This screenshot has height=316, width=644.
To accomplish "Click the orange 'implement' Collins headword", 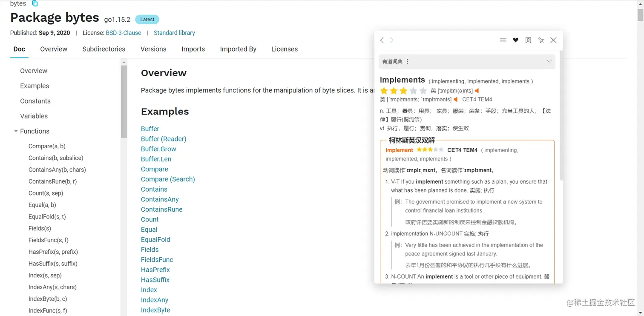I will point(399,150).
